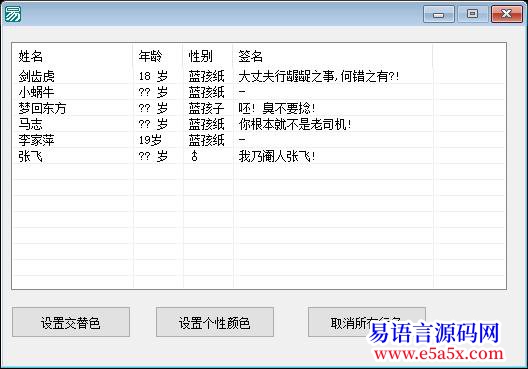Click the 设置个性颜色 button

click(214, 322)
